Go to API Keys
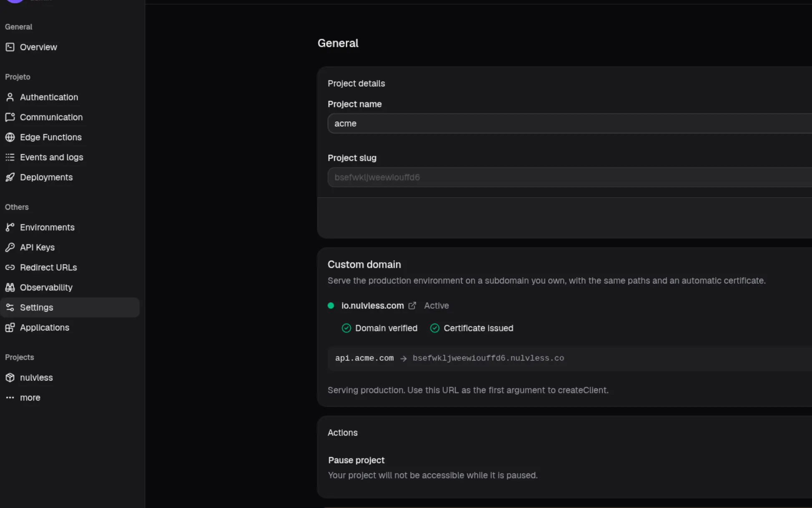 coord(70,247)
